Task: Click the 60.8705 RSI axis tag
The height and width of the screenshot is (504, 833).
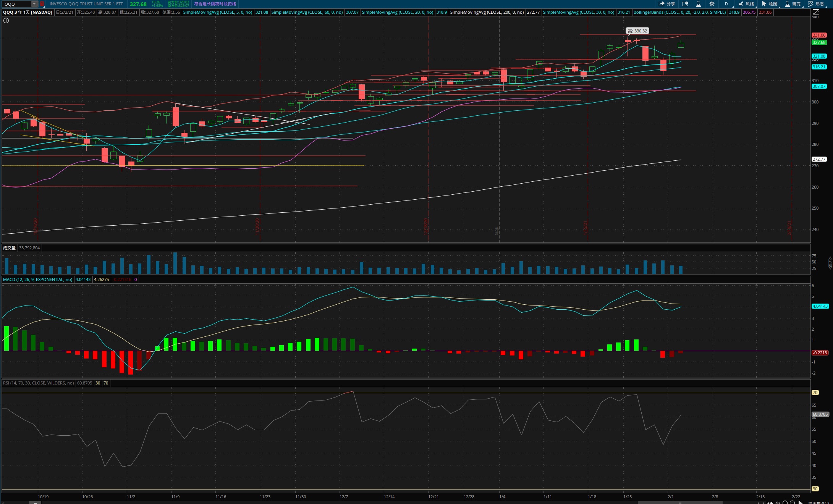Action: pyautogui.click(x=820, y=414)
